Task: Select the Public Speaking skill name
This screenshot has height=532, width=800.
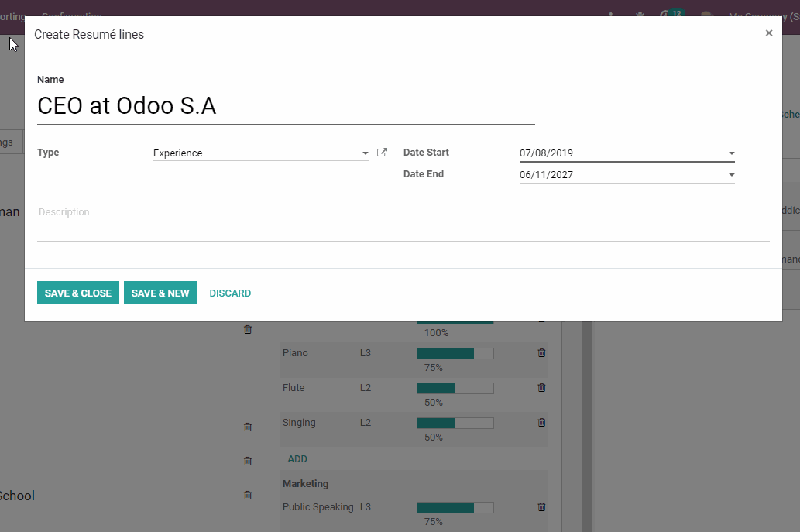Action: click(x=318, y=507)
